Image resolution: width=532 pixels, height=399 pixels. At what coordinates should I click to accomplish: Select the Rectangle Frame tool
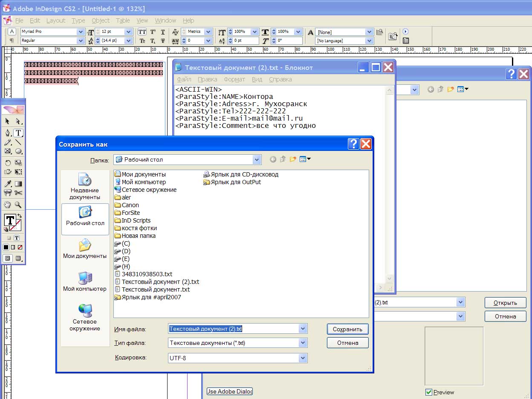(8, 151)
